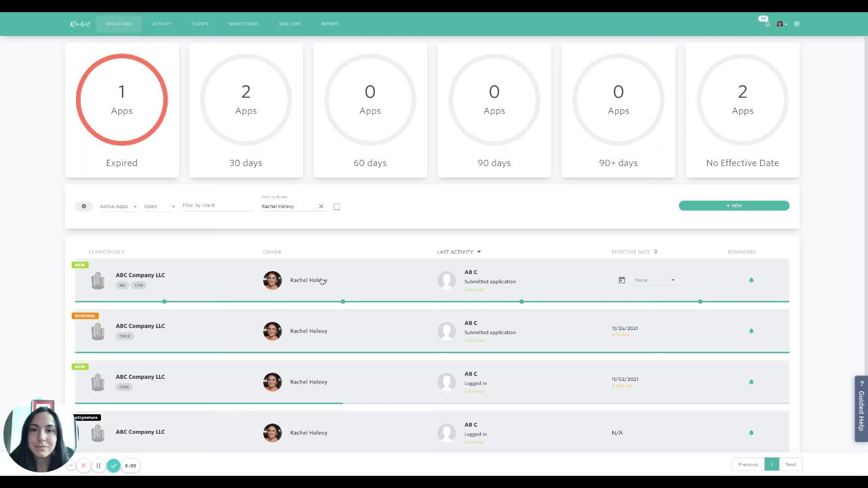
Task: Open the settings gear in the top bar
Action: [797, 24]
